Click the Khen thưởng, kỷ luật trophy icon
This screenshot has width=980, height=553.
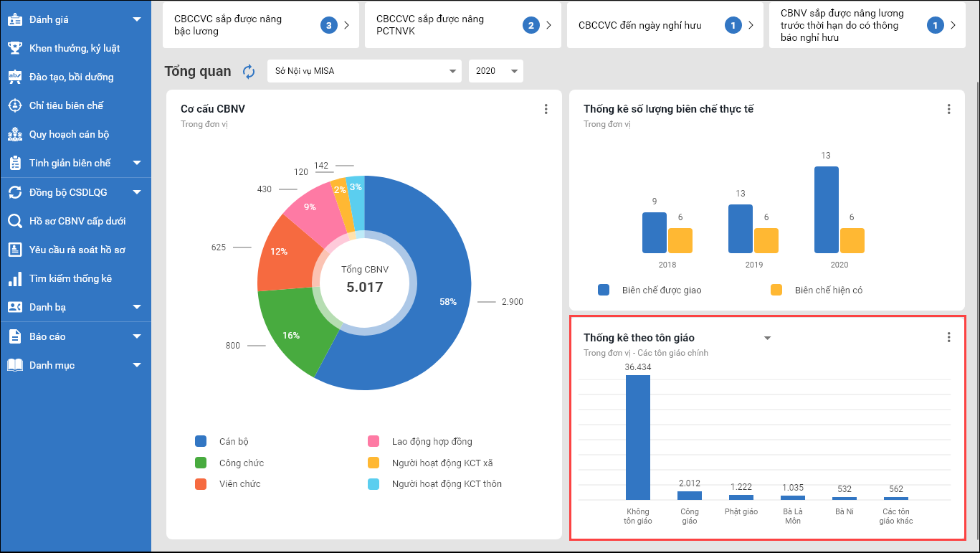tap(14, 48)
